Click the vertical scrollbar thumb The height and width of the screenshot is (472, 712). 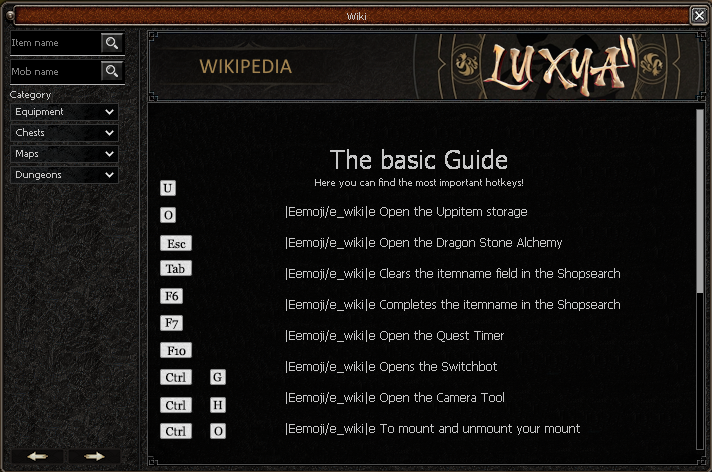700,201
